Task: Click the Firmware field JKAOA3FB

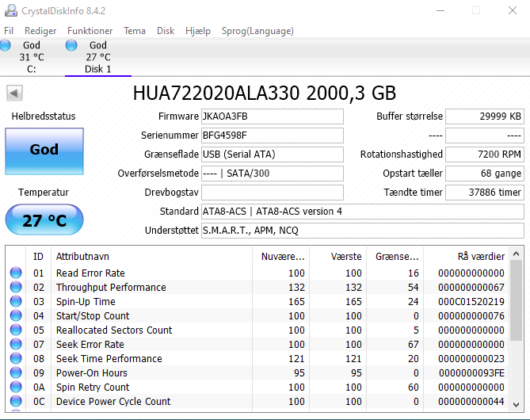Action: coord(273,116)
